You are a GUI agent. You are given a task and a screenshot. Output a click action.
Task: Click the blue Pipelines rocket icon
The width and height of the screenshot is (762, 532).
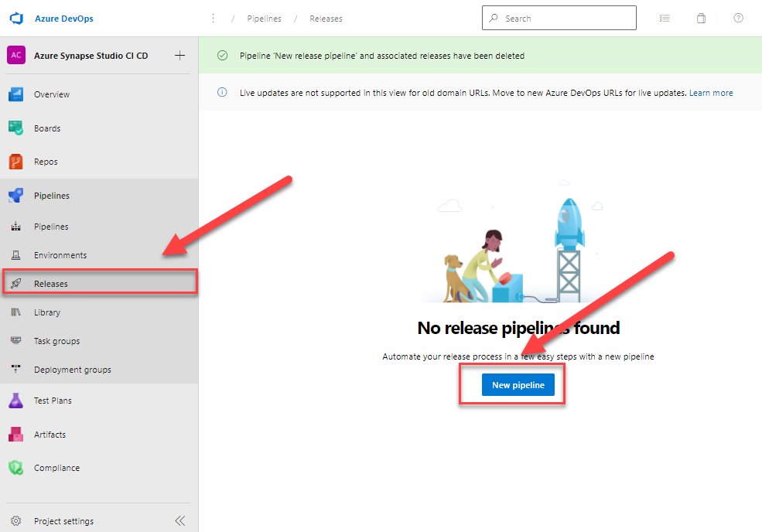click(15, 196)
